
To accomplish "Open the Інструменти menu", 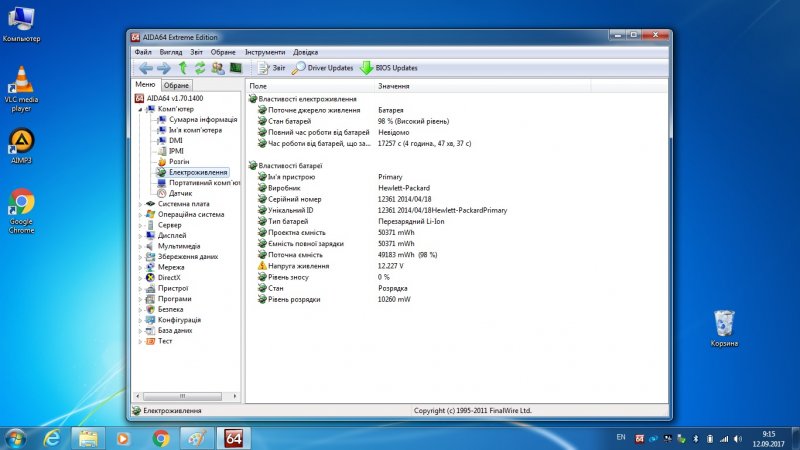I will (x=264, y=51).
